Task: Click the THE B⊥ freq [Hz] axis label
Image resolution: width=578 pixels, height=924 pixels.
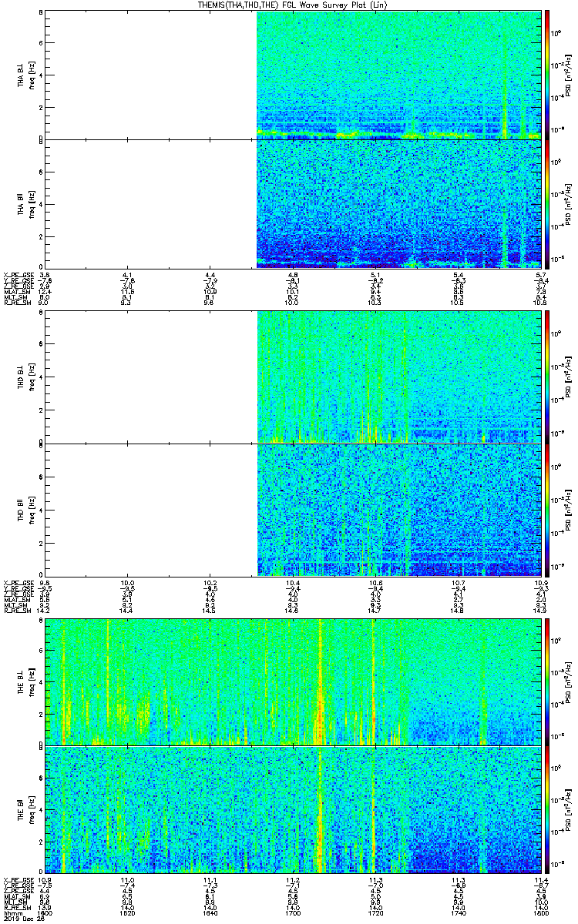Action: coord(32,681)
